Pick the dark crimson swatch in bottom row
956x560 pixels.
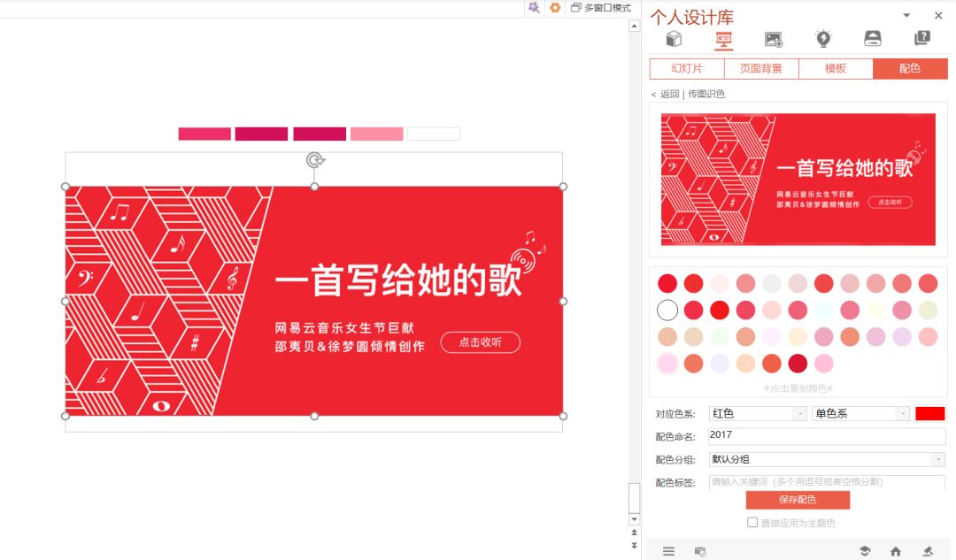798,364
